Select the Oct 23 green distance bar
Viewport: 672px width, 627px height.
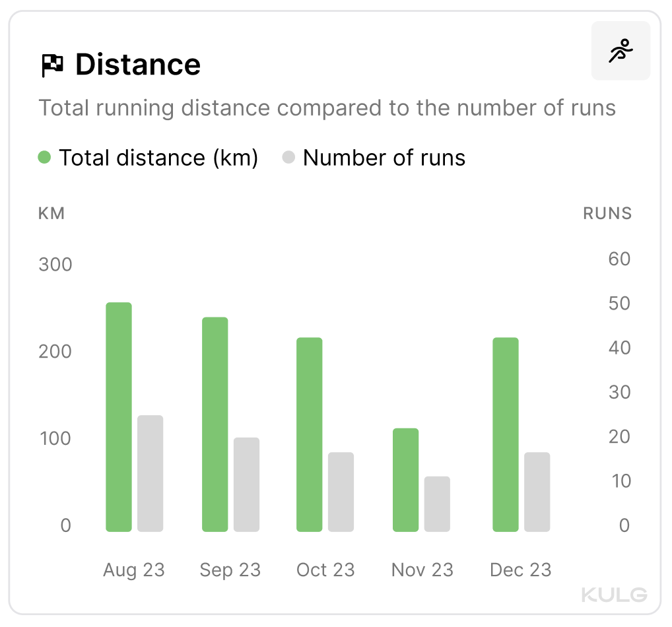tap(310, 434)
